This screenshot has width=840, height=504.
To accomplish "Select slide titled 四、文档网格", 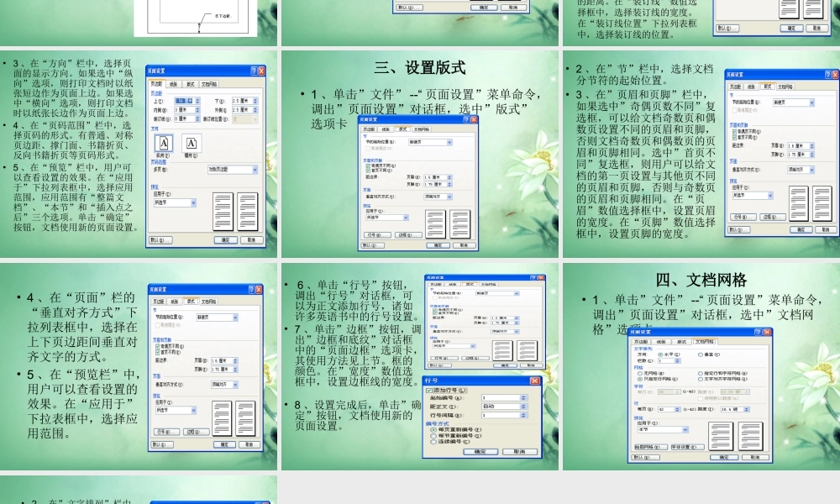I will (701, 366).
